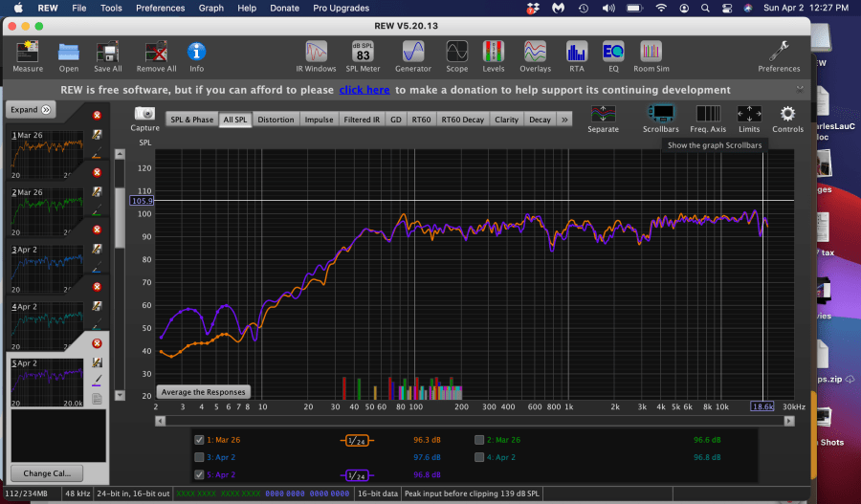Screen dimensions: 861x504
Task: Toggle checkbox for trace 1: Mar 26
Action: click(x=199, y=440)
